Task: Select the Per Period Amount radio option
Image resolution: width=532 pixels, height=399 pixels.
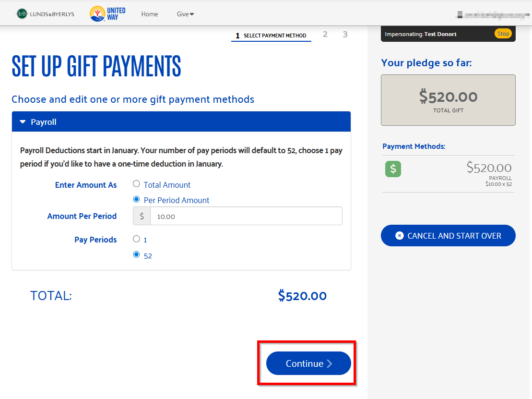Action: pos(136,199)
